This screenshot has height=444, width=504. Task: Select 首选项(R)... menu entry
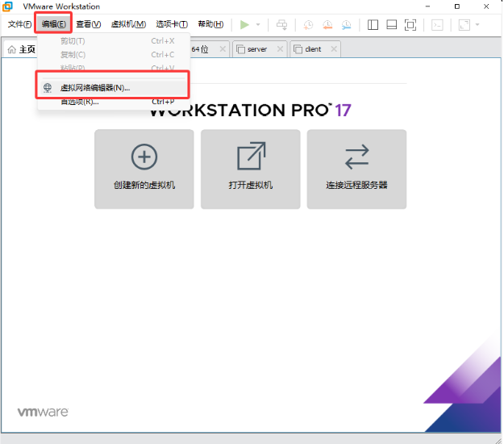click(x=112, y=102)
